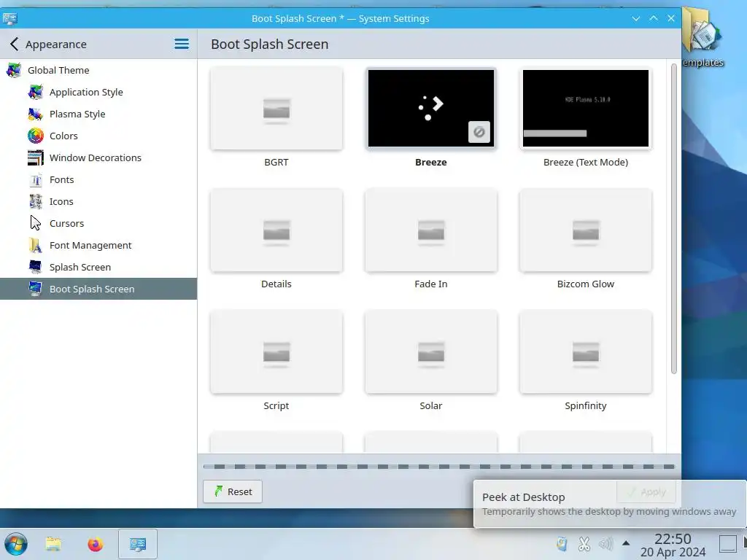Image resolution: width=747 pixels, height=560 pixels.
Task: Select the Details boot splash thumbnail
Action: pyautogui.click(x=276, y=230)
